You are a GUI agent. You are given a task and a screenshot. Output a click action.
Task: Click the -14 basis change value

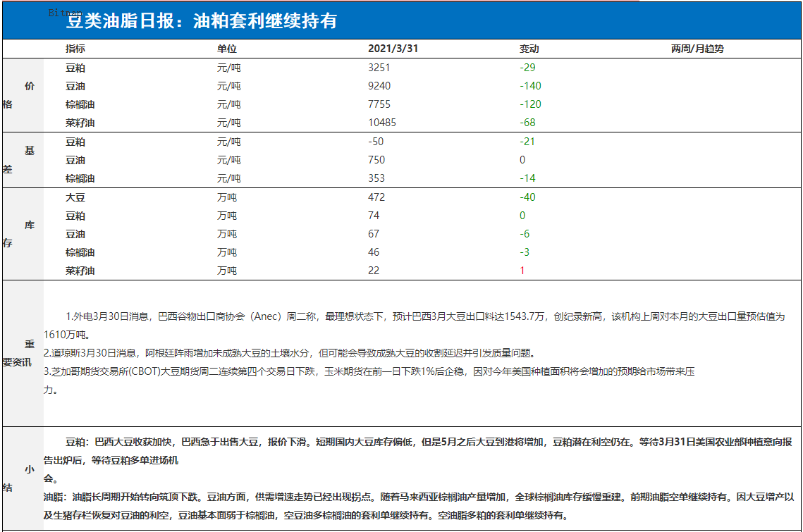[x=527, y=179]
